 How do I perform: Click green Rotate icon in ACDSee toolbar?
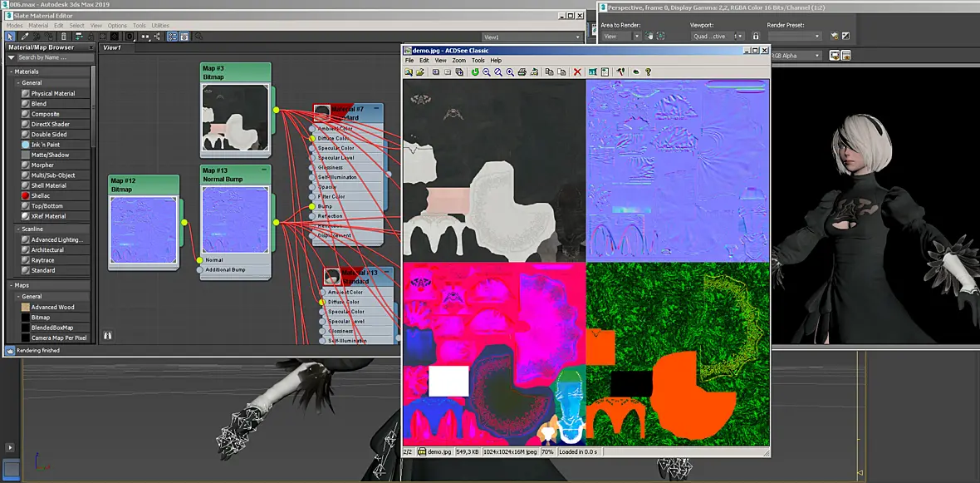click(x=475, y=72)
